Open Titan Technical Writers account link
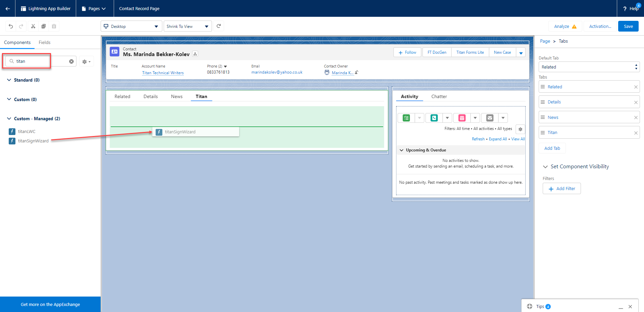Image resolution: width=644 pixels, height=312 pixels. [x=163, y=73]
